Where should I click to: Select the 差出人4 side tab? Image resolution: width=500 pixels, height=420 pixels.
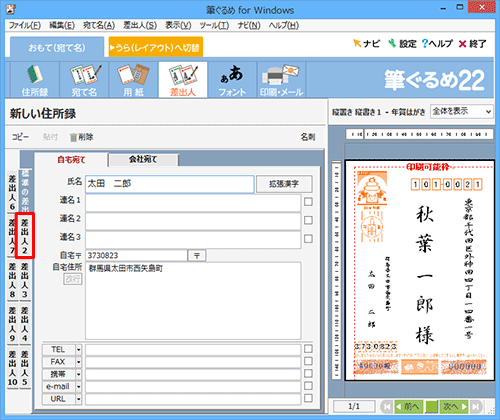pyautogui.click(x=25, y=324)
